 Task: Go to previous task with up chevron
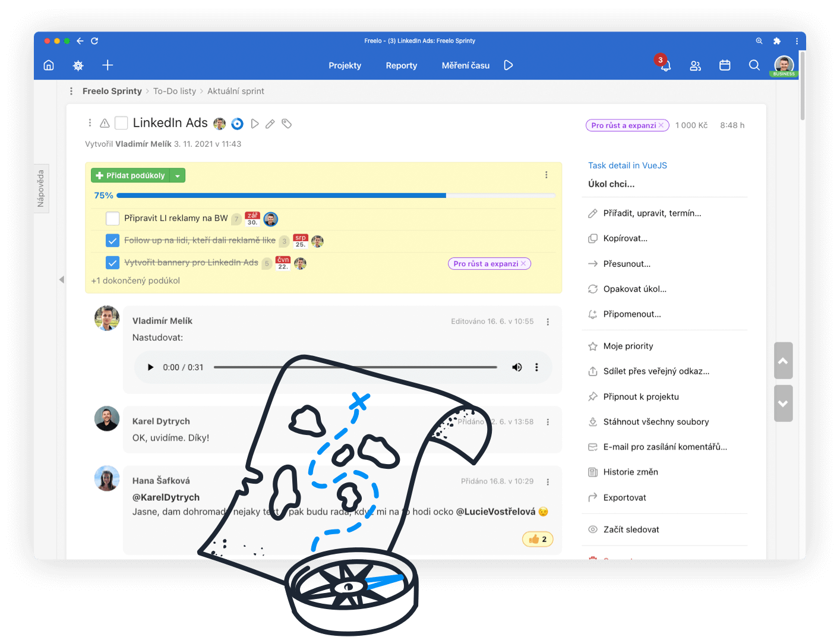pos(783,361)
